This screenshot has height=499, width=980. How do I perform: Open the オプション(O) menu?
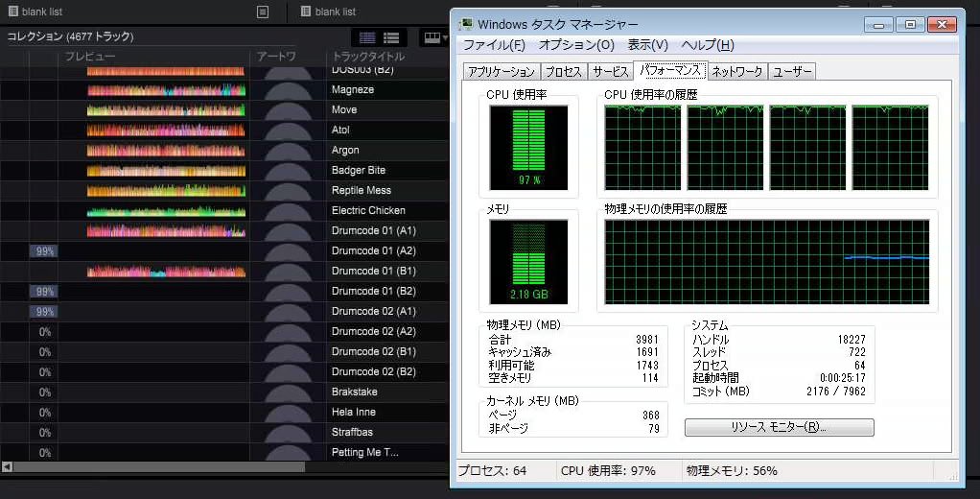[x=576, y=45]
